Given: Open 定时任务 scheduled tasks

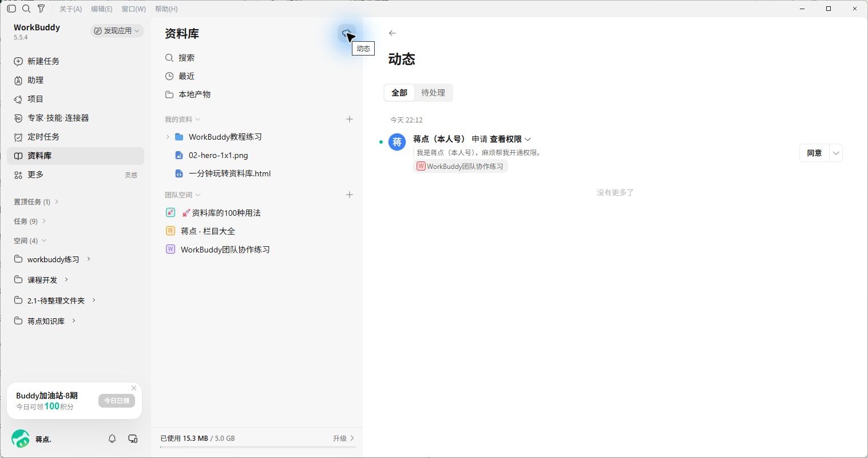Looking at the screenshot, I should 76,137.
